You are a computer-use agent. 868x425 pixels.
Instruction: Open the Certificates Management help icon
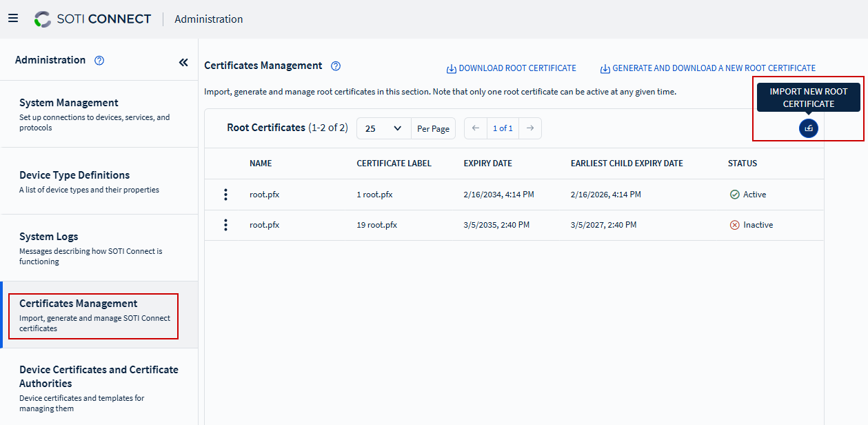[335, 66]
